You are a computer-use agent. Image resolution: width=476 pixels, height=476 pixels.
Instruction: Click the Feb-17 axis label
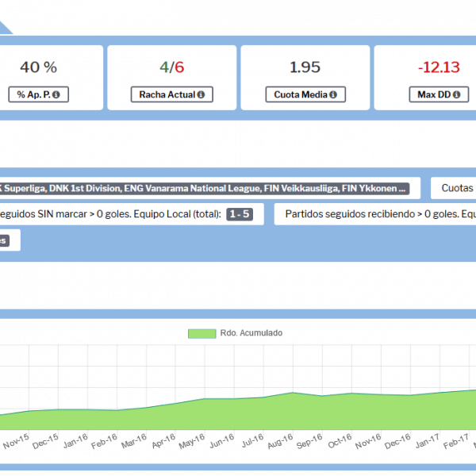click(456, 441)
